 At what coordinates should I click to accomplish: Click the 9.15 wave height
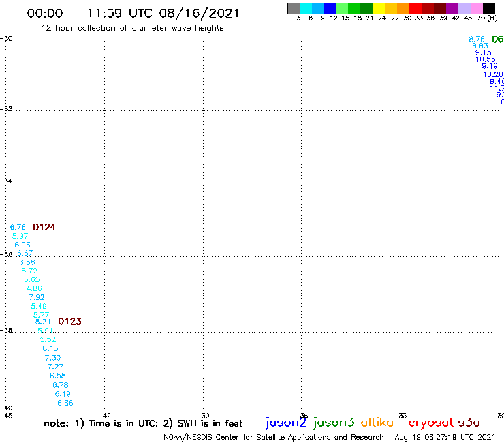[x=484, y=52]
